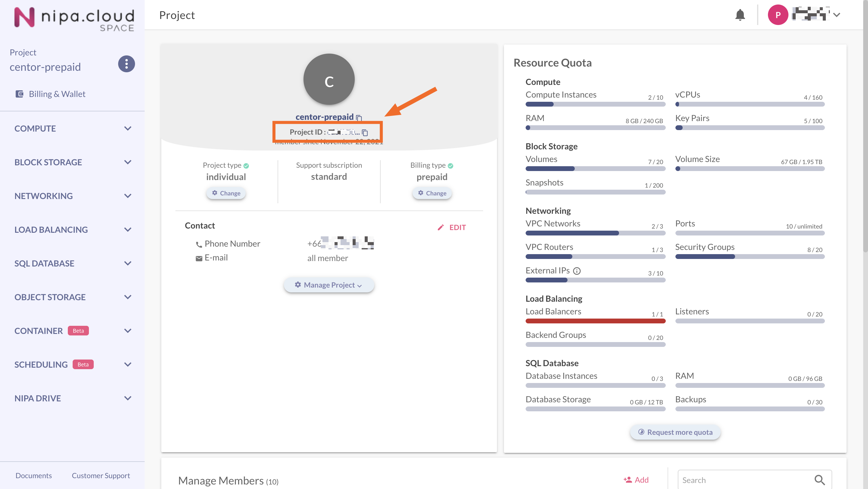Click the Resource Quota heading

(x=552, y=63)
